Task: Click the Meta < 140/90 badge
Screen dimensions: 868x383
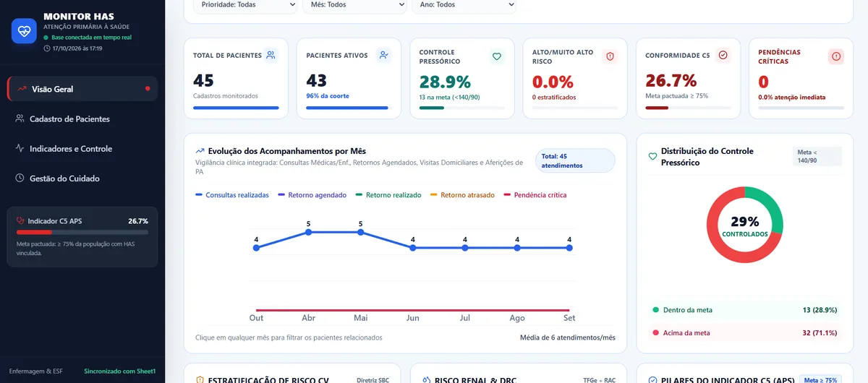Action: (x=817, y=156)
